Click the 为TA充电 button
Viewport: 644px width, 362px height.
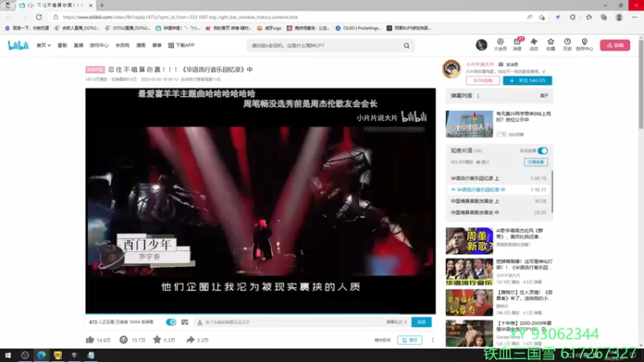tap(482, 80)
